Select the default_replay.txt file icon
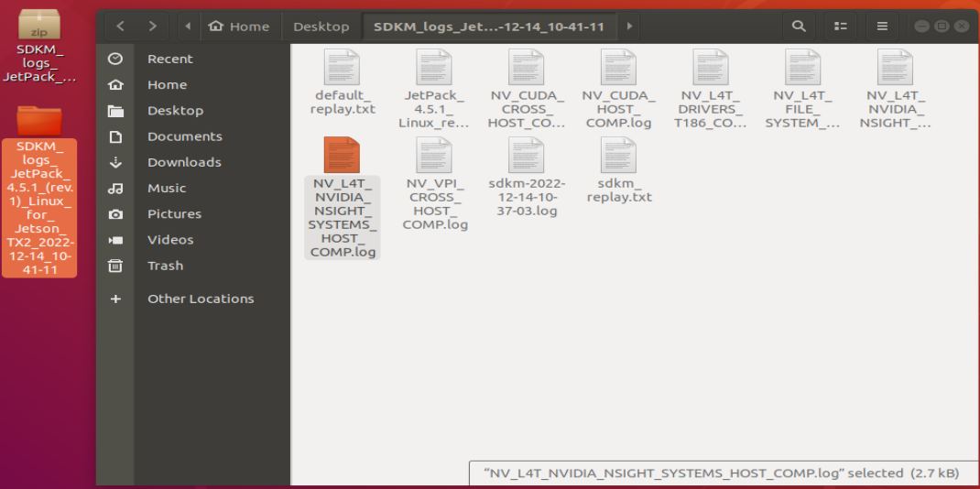The width and height of the screenshot is (980, 489). pyautogui.click(x=342, y=67)
